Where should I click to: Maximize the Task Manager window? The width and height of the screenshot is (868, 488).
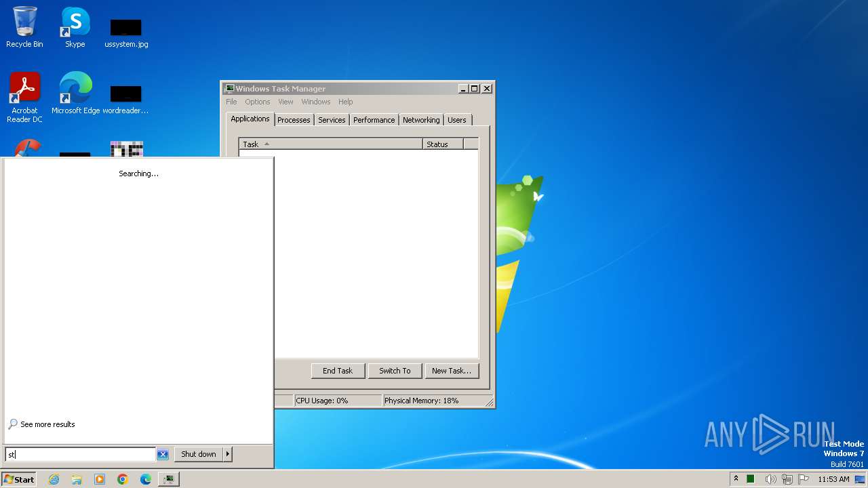point(475,89)
